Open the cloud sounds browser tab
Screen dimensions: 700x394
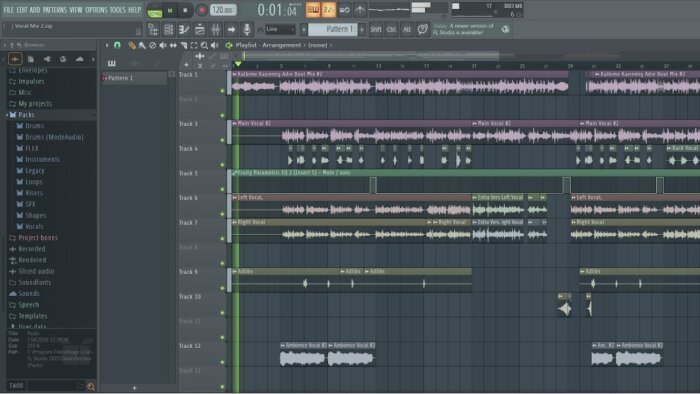coord(79,59)
